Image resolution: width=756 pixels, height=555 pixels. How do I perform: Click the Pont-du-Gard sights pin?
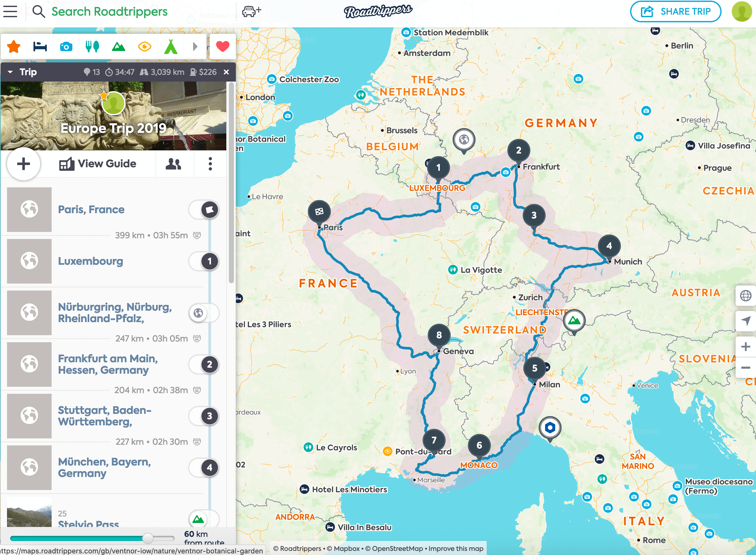pyautogui.click(x=388, y=451)
